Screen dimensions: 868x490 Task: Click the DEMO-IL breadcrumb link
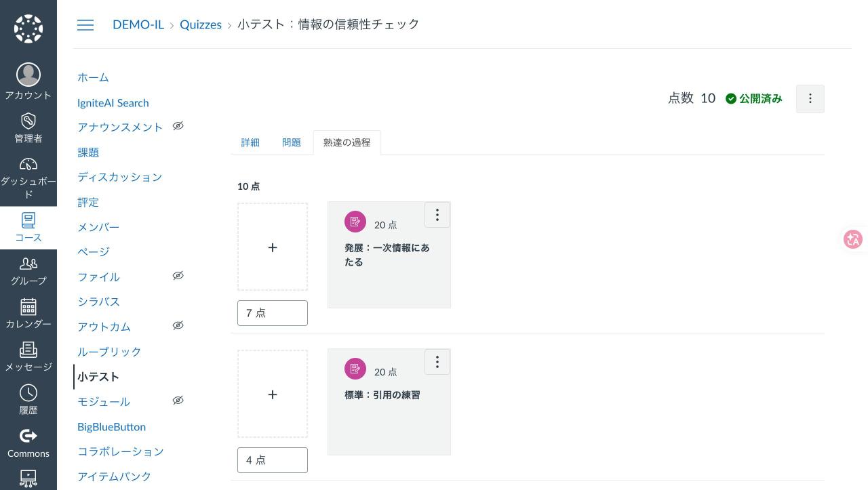138,24
